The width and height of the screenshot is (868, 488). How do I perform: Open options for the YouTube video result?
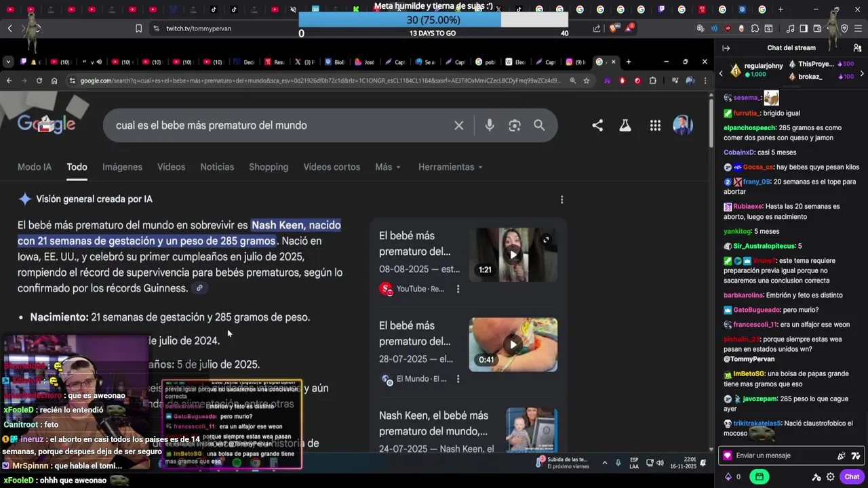tap(458, 289)
